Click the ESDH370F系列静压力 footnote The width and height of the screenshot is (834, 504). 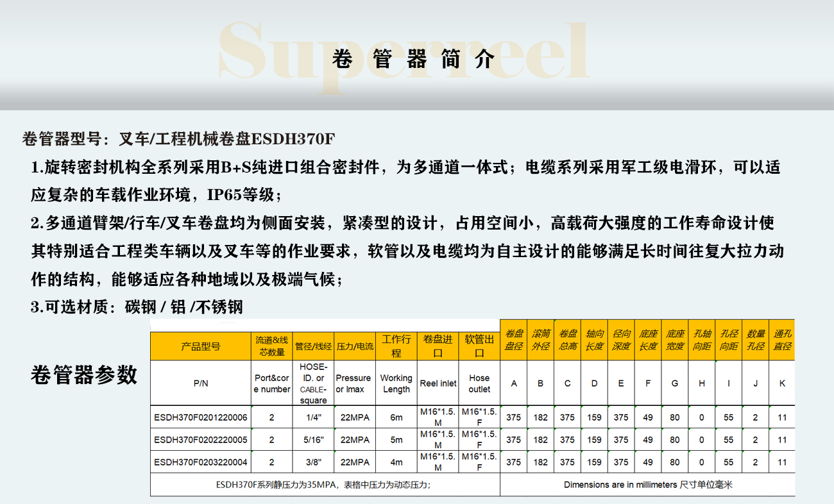pyautogui.click(x=323, y=485)
